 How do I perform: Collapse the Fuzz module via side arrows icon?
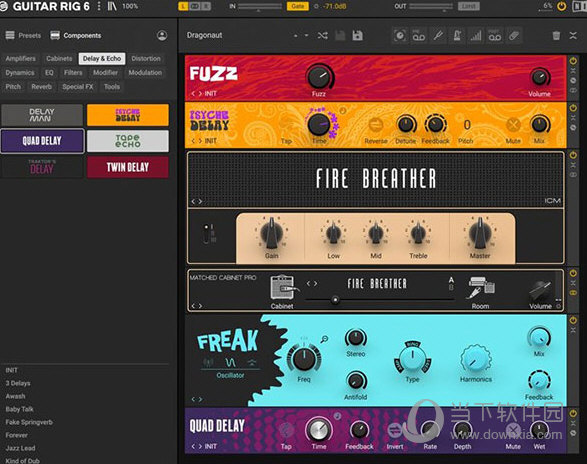click(x=573, y=71)
